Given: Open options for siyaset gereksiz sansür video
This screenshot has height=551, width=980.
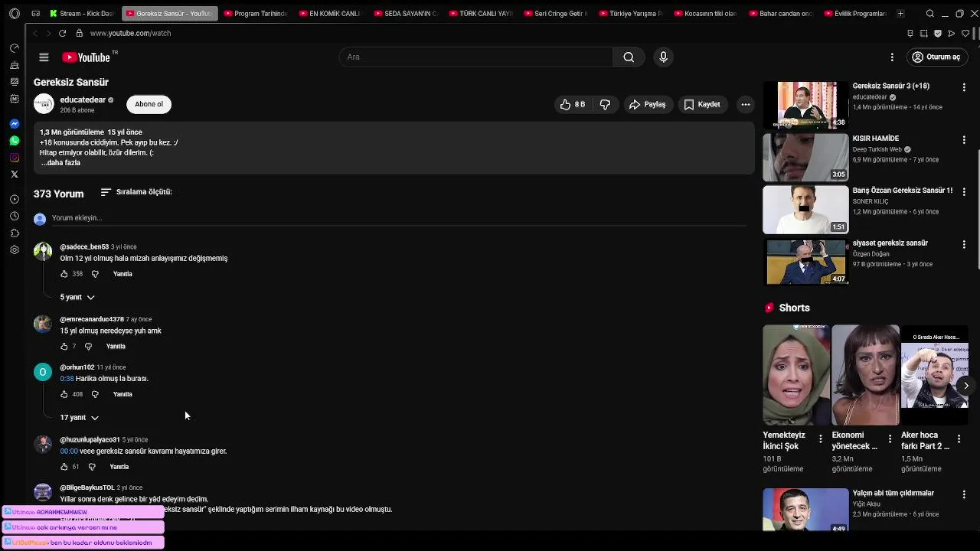Looking at the screenshot, I should (x=964, y=244).
